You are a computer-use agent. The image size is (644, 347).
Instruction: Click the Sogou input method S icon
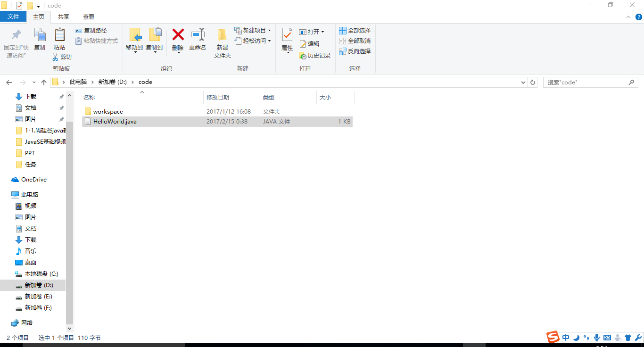[553, 337]
